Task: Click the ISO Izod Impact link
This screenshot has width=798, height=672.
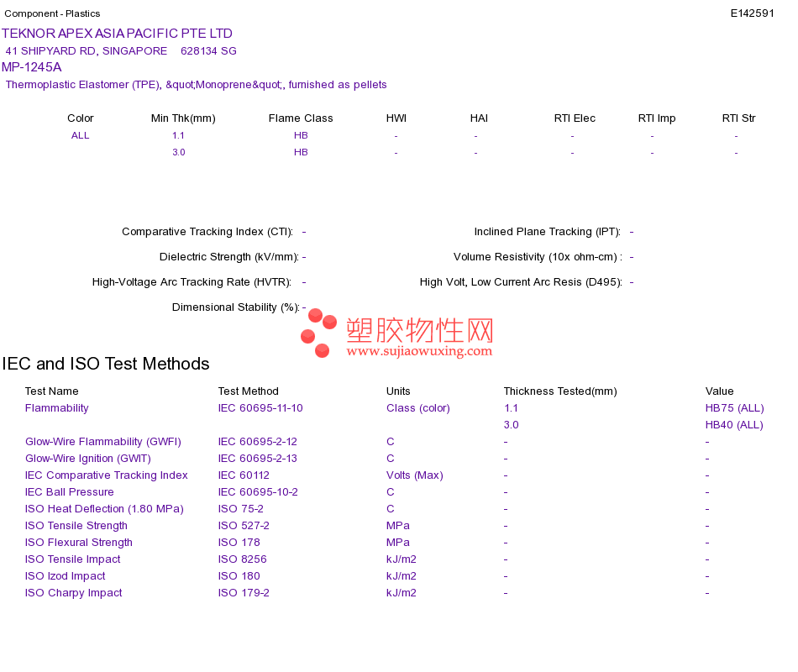Action: click(x=66, y=576)
